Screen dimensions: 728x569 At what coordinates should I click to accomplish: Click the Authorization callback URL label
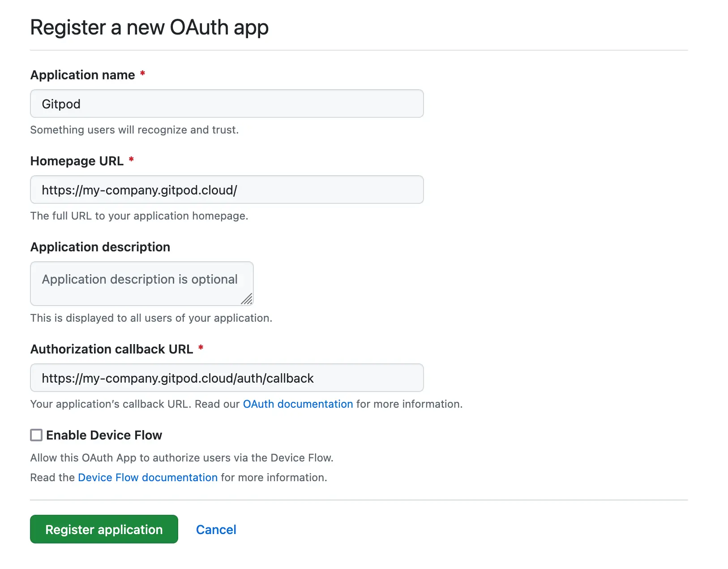tap(112, 349)
